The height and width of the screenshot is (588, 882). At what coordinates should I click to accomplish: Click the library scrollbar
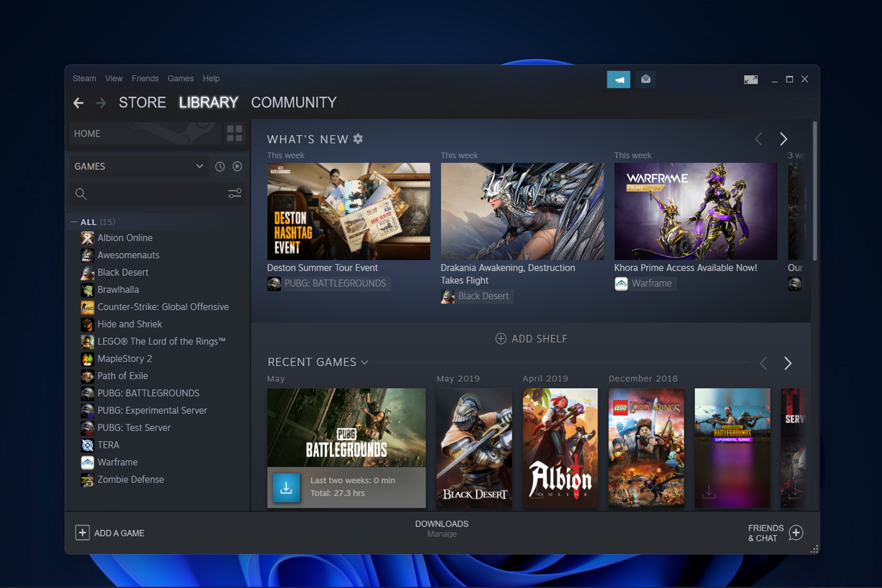coord(814,191)
